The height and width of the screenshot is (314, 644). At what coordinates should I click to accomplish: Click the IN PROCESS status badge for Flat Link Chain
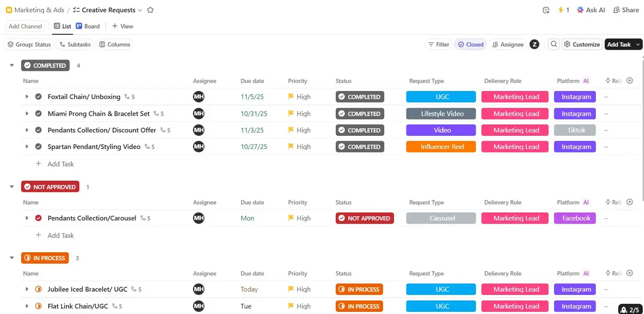coord(359,306)
